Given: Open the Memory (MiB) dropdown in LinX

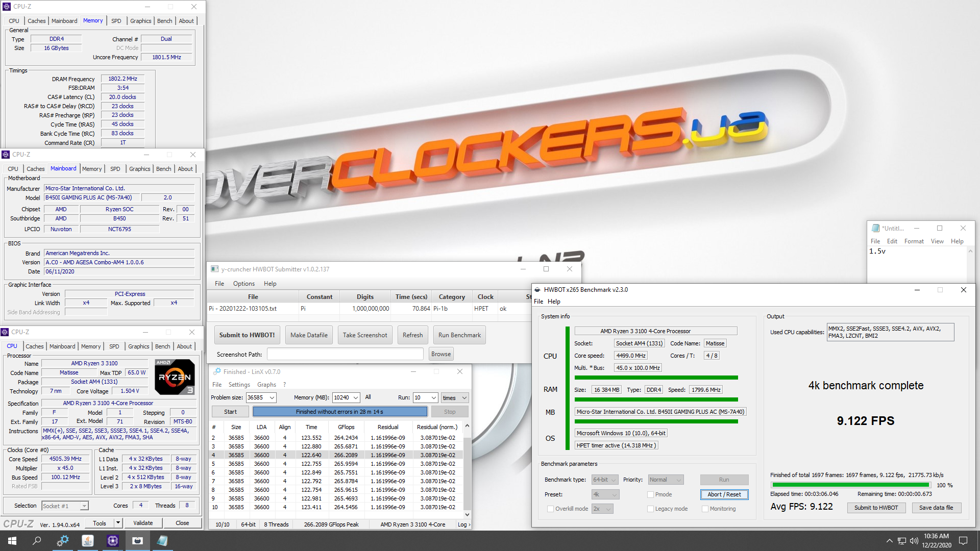Looking at the screenshot, I should (356, 397).
